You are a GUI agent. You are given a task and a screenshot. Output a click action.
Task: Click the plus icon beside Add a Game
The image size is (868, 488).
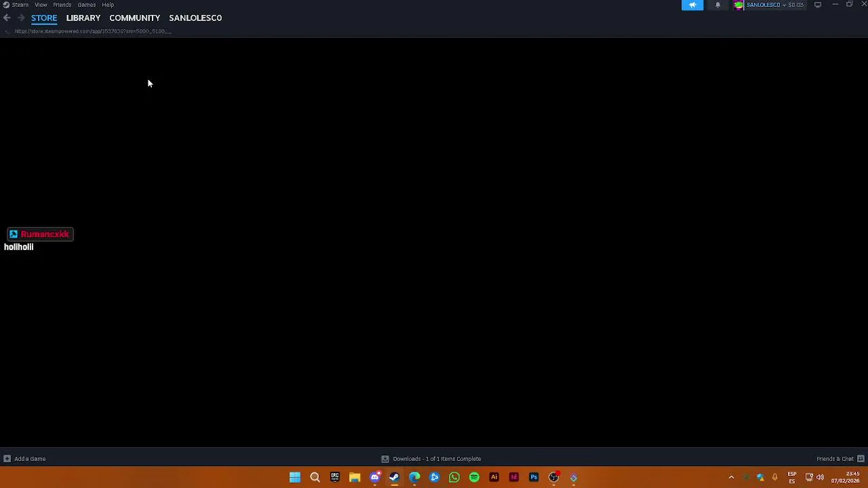[x=7, y=459]
